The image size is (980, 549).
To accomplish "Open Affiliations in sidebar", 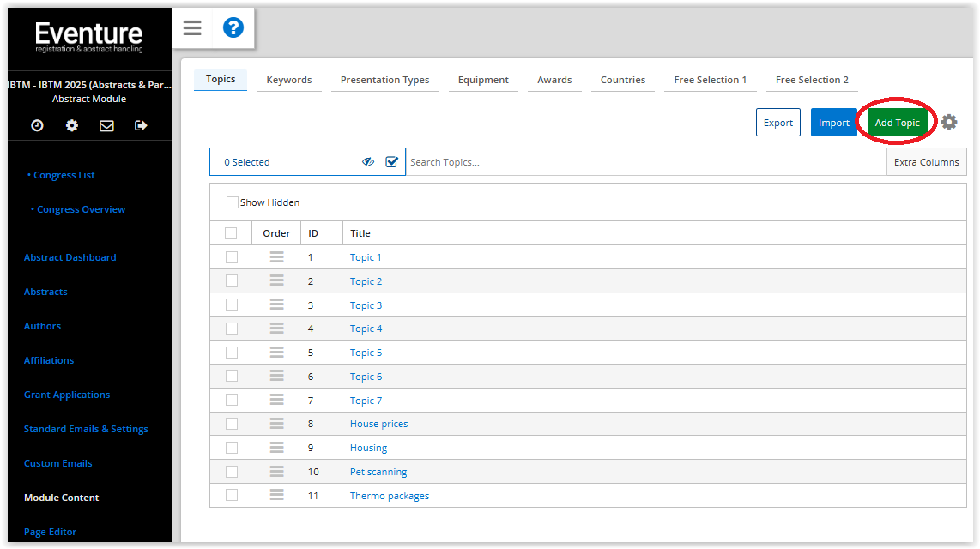I will point(49,360).
